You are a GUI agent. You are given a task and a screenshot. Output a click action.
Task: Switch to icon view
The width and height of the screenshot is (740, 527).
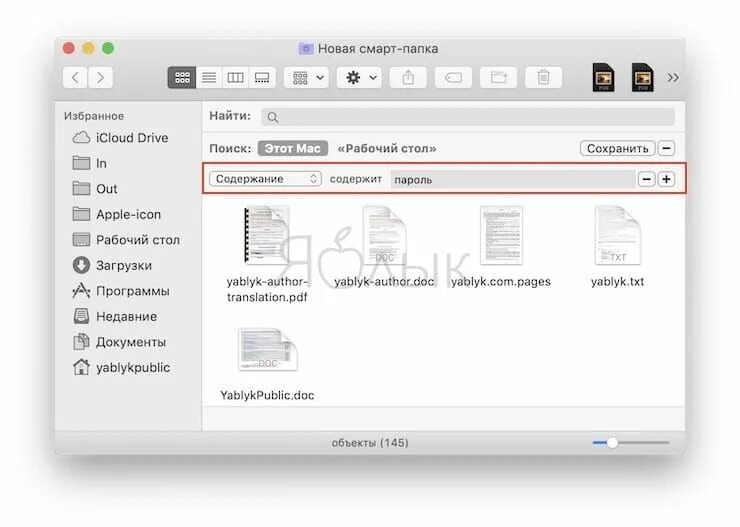click(x=182, y=77)
